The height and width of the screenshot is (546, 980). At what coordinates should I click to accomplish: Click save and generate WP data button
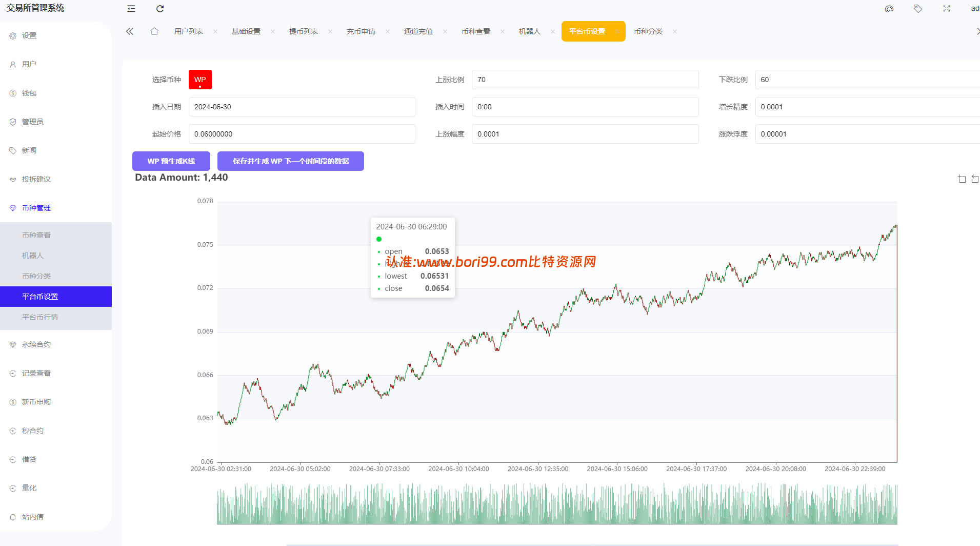(291, 161)
